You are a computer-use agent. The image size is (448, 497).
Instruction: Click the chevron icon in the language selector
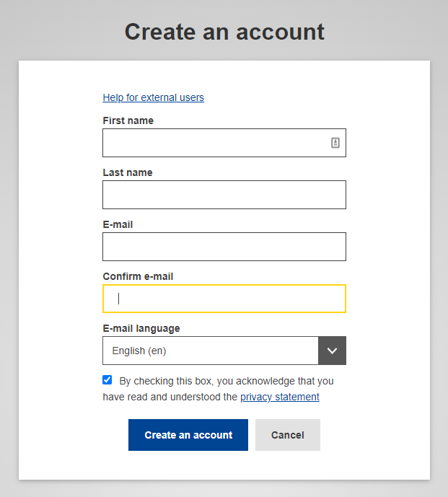coord(332,351)
